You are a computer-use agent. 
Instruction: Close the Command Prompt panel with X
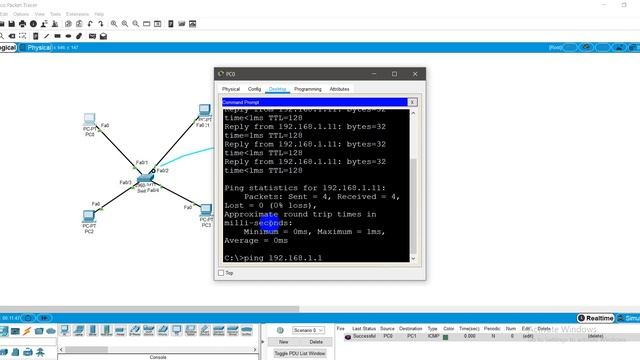point(412,102)
